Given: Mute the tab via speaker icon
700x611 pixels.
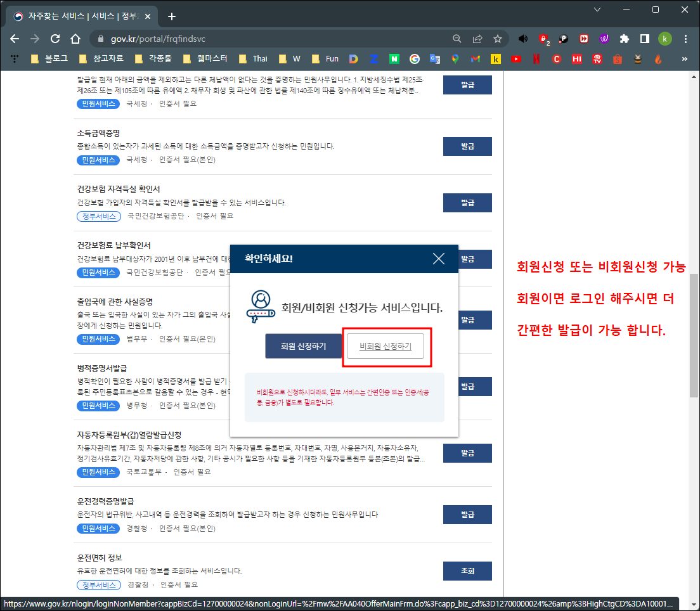Looking at the screenshot, I should [522, 39].
